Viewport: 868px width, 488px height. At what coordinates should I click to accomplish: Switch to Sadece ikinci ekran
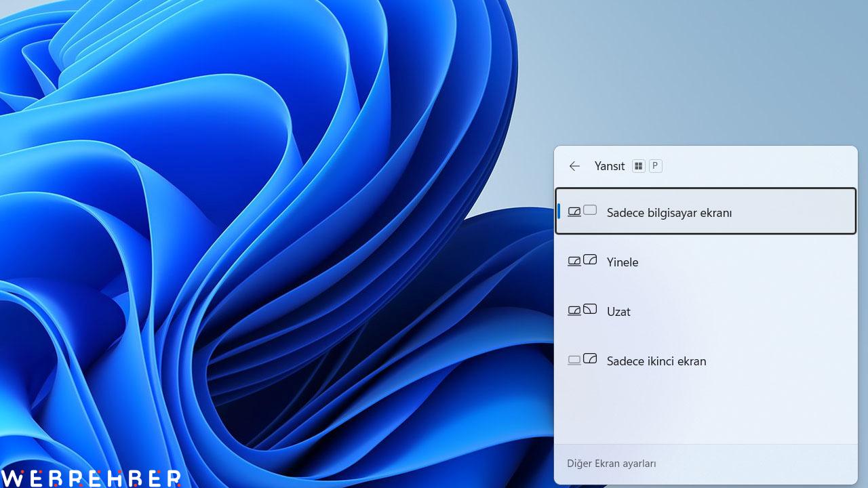[x=705, y=361]
